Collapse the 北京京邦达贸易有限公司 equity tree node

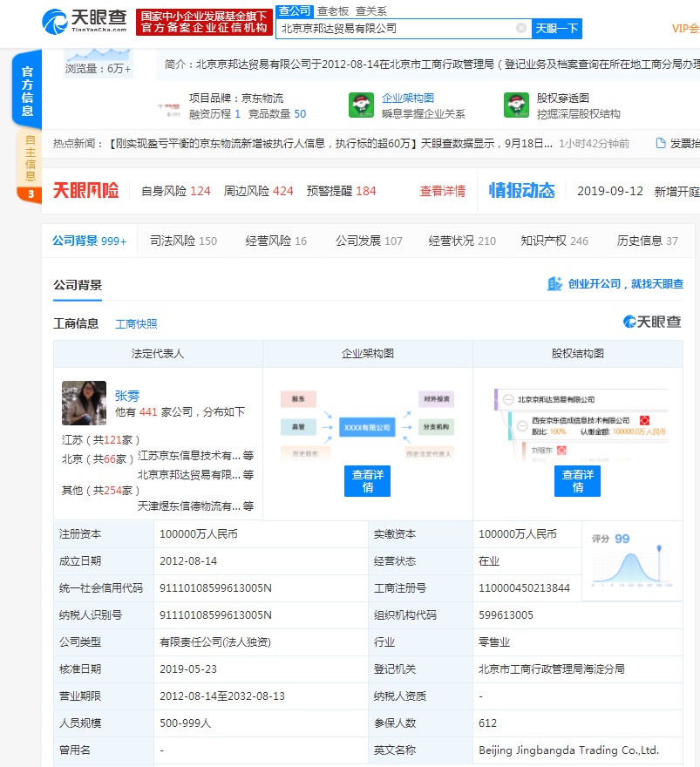[x=508, y=400]
